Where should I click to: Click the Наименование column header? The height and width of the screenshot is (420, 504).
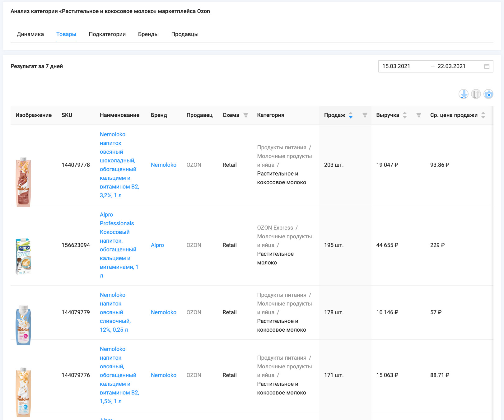point(119,115)
